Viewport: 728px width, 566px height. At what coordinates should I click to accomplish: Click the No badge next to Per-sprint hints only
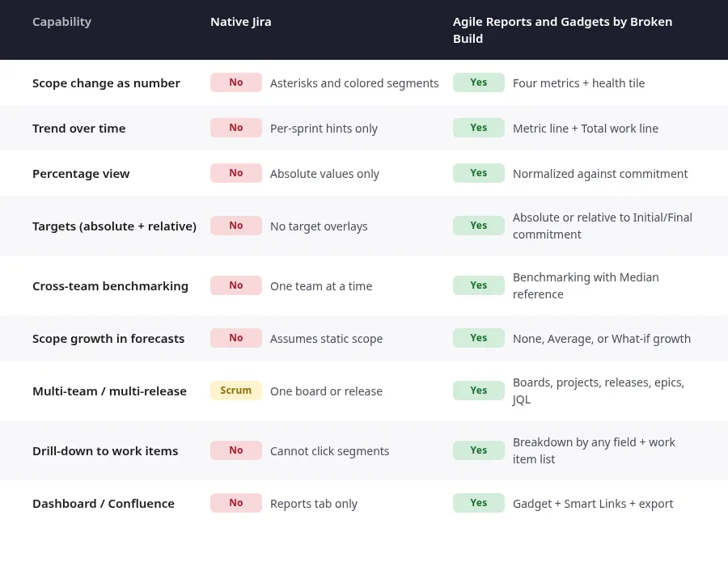coord(236,128)
